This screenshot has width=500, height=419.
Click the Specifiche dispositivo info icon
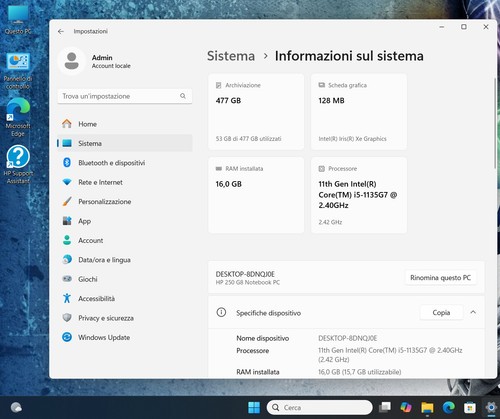[221, 312]
